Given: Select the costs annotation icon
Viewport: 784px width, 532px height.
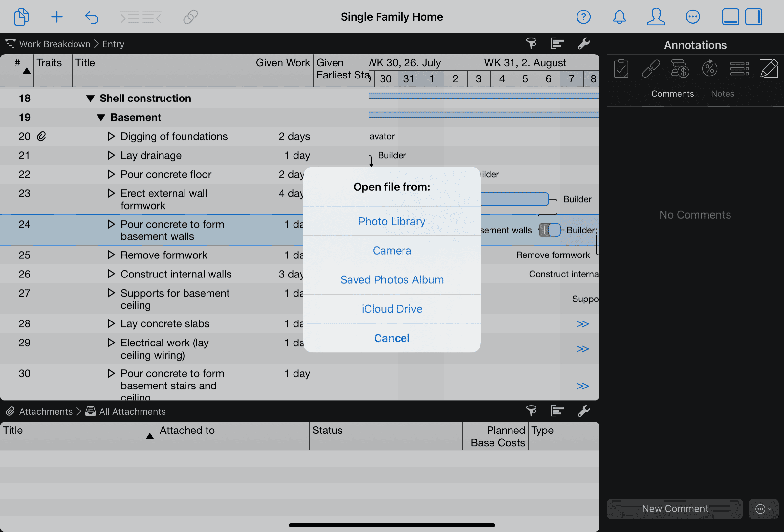Looking at the screenshot, I should tap(680, 69).
